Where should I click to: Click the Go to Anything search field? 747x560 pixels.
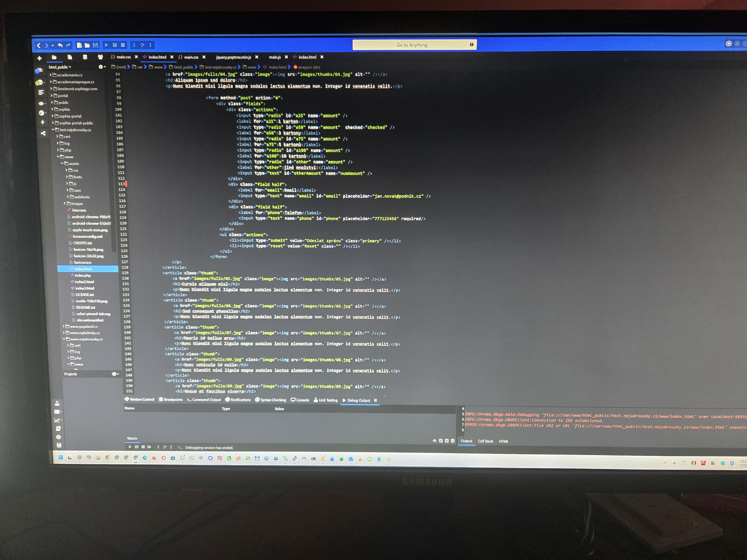(x=412, y=45)
